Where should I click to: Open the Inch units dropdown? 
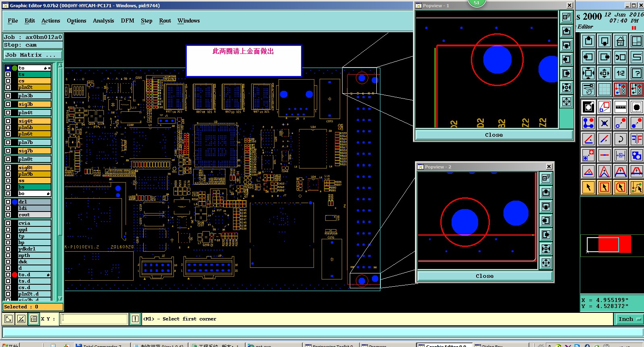(x=629, y=319)
